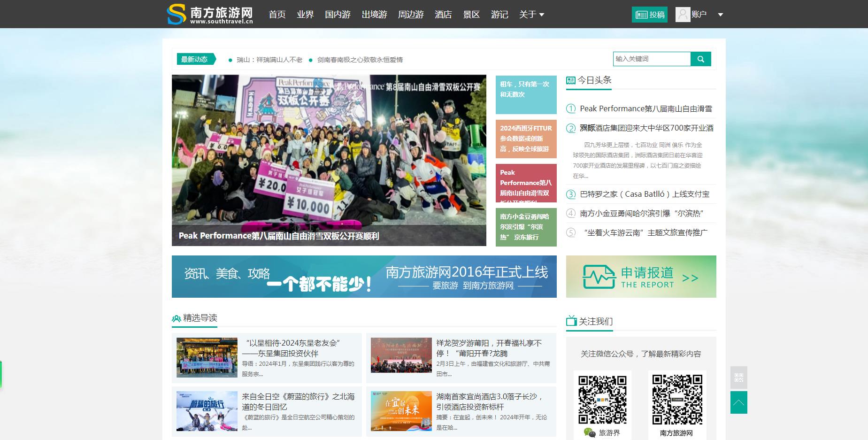Click the 蔚蓝的旅行 article thumbnail
868x440 pixels.
[207, 411]
